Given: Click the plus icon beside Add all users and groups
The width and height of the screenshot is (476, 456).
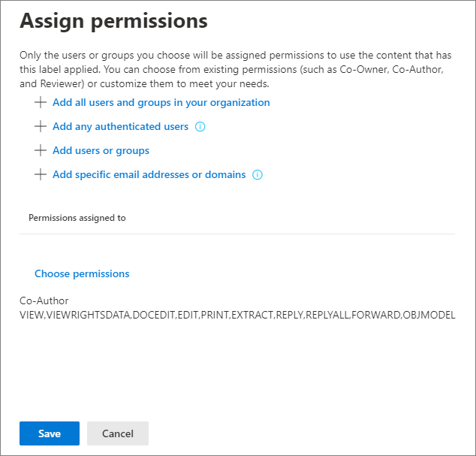Looking at the screenshot, I should [41, 102].
